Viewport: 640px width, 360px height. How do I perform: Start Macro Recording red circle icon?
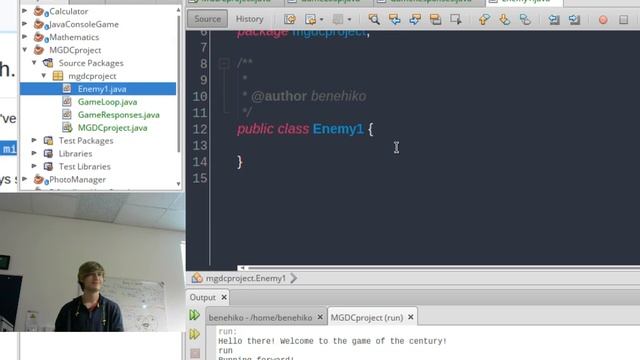(x=603, y=20)
